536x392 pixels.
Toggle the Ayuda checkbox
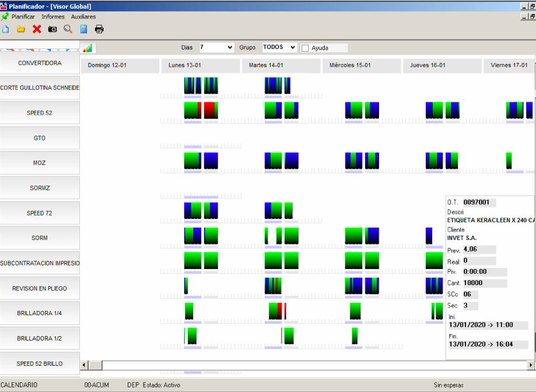point(305,48)
